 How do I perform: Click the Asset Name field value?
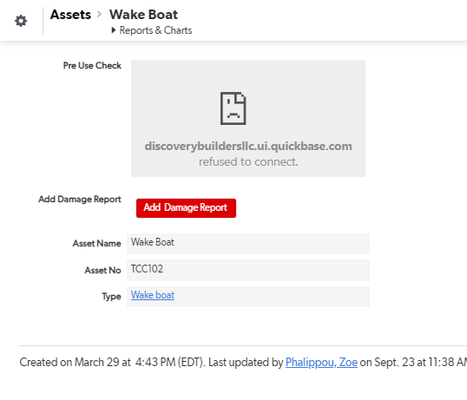coord(248,243)
